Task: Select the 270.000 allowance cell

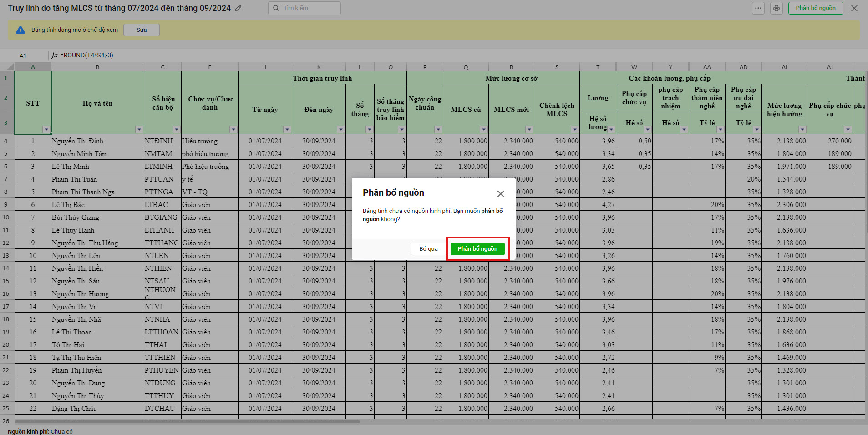Action: 830,141
